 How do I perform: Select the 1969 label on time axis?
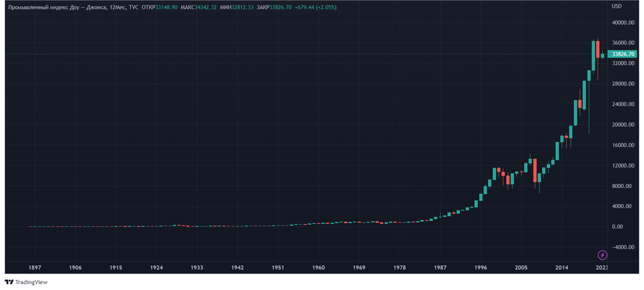(x=359, y=267)
